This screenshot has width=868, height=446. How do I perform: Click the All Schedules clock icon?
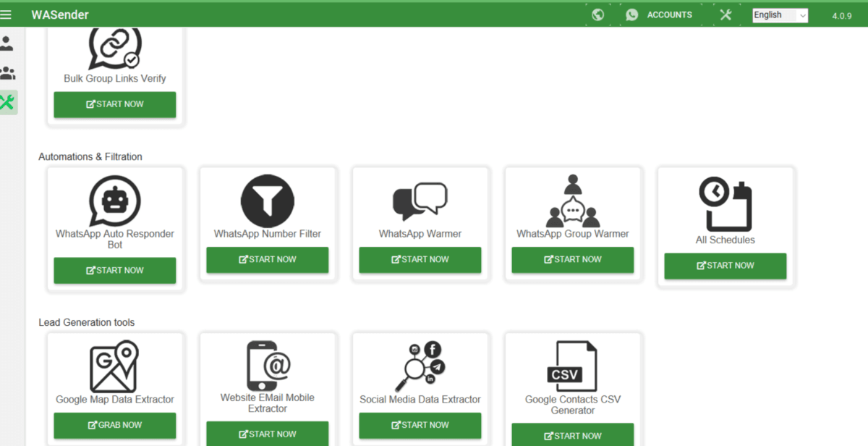pos(725,204)
